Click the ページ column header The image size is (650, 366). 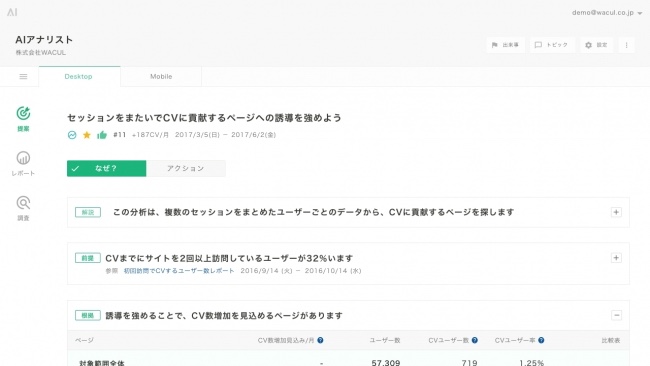pos(85,340)
